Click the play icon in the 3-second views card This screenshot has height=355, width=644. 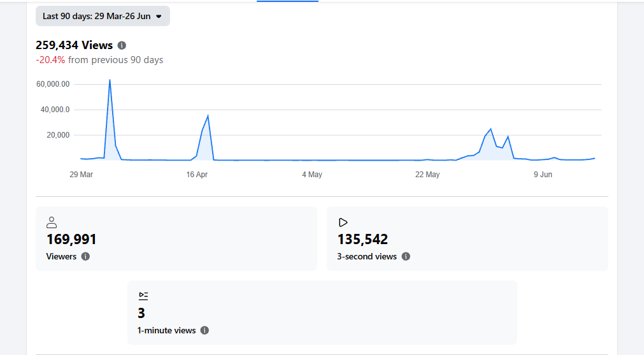343,222
